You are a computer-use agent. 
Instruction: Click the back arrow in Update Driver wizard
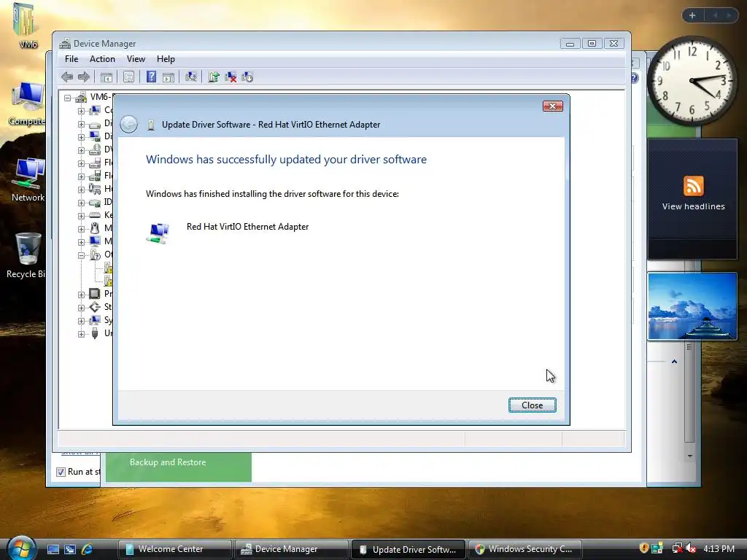point(128,124)
